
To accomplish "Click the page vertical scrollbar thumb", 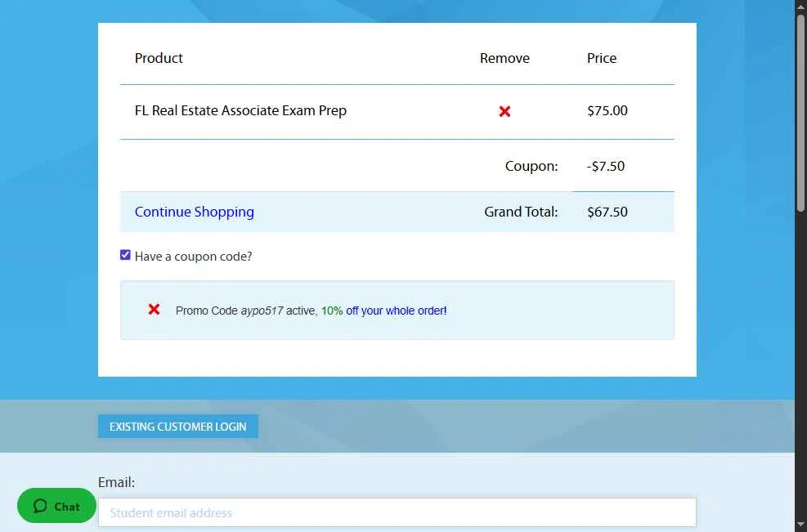I will coord(800,114).
